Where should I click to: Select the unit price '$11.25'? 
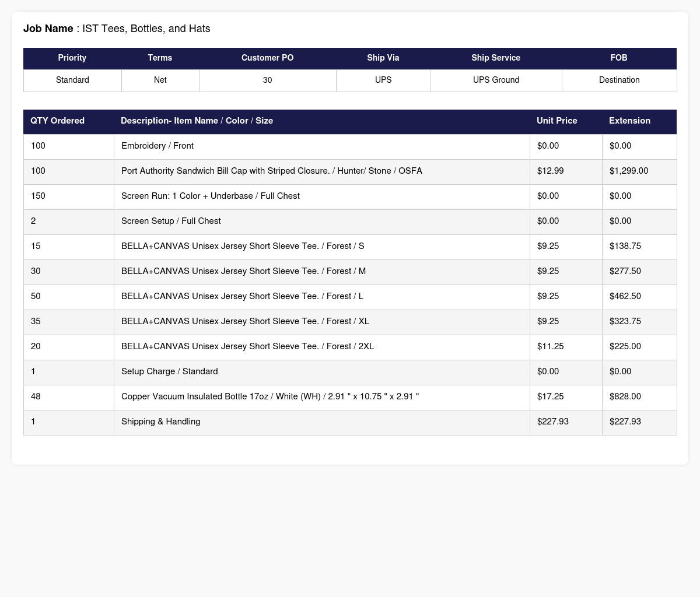click(550, 346)
